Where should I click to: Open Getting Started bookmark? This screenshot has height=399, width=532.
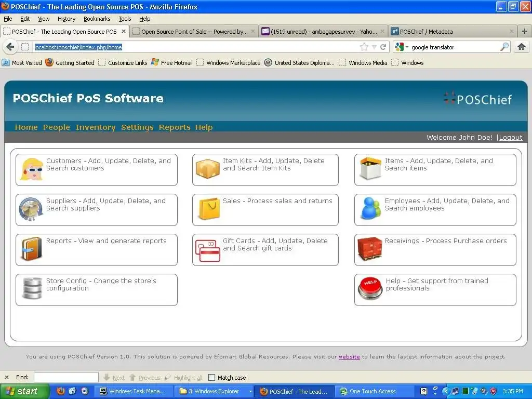70,62
